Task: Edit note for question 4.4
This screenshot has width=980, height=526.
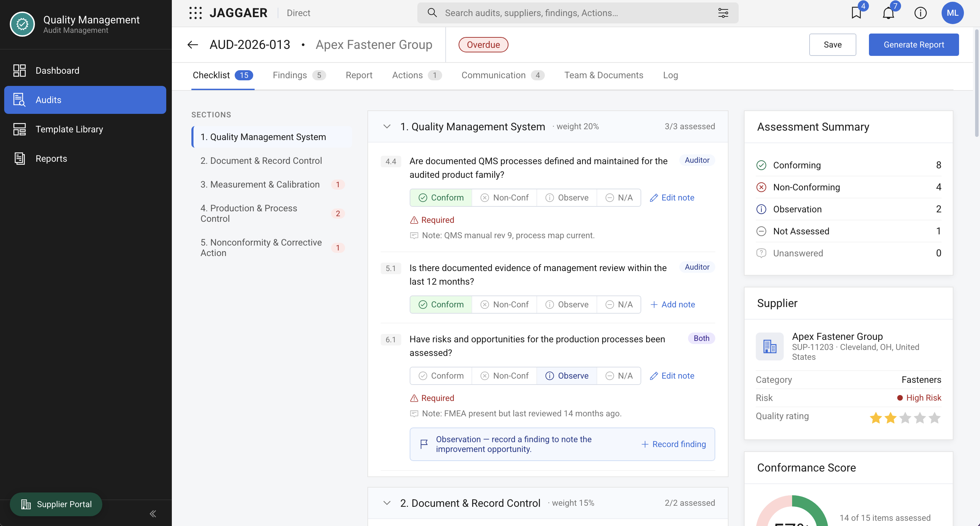Action: pos(672,198)
